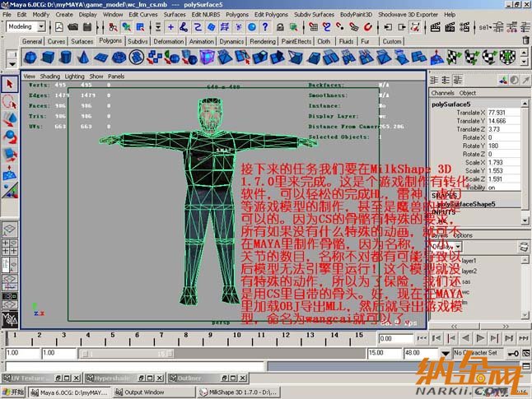Activate the Lasso select tool
This screenshot has width=532, height=399.
click(x=10, y=101)
